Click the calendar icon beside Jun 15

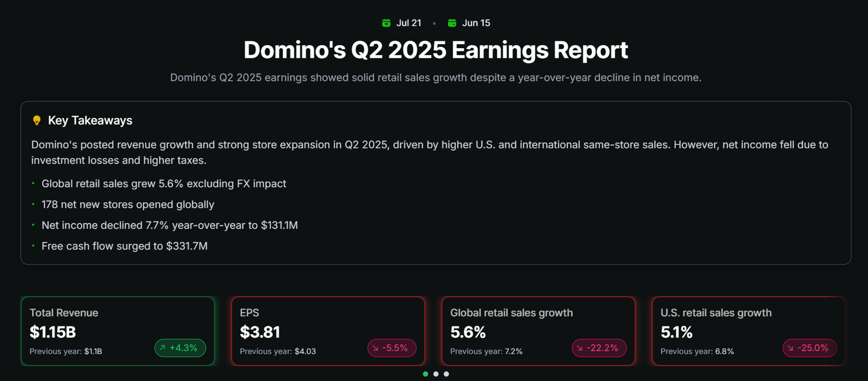tap(452, 23)
